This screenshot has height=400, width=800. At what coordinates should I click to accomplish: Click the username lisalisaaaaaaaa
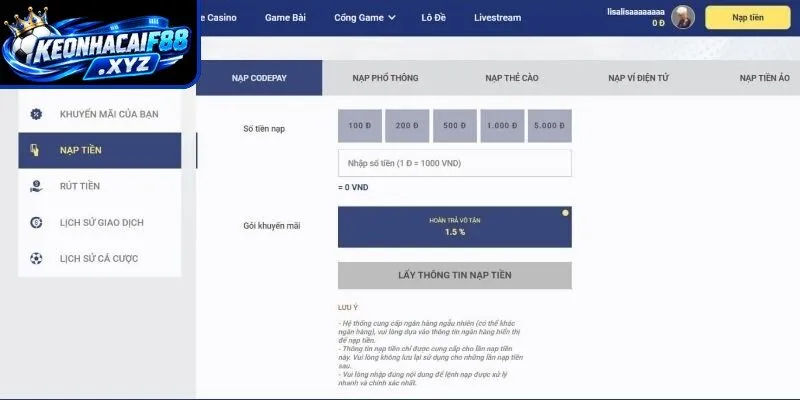(x=636, y=12)
